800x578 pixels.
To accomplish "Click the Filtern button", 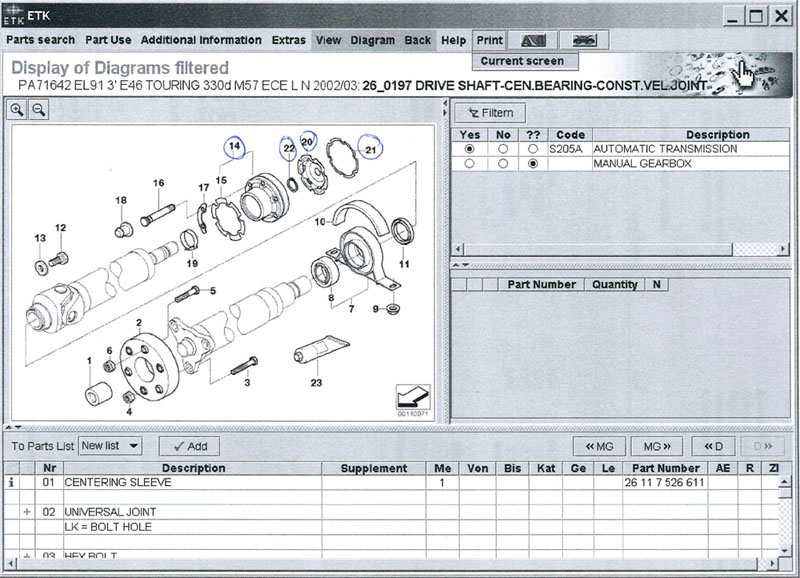I will coord(491,113).
